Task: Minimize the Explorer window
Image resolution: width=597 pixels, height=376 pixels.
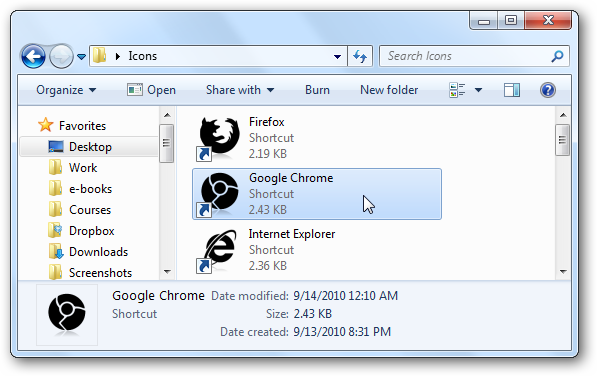Action: coord(484,21)
